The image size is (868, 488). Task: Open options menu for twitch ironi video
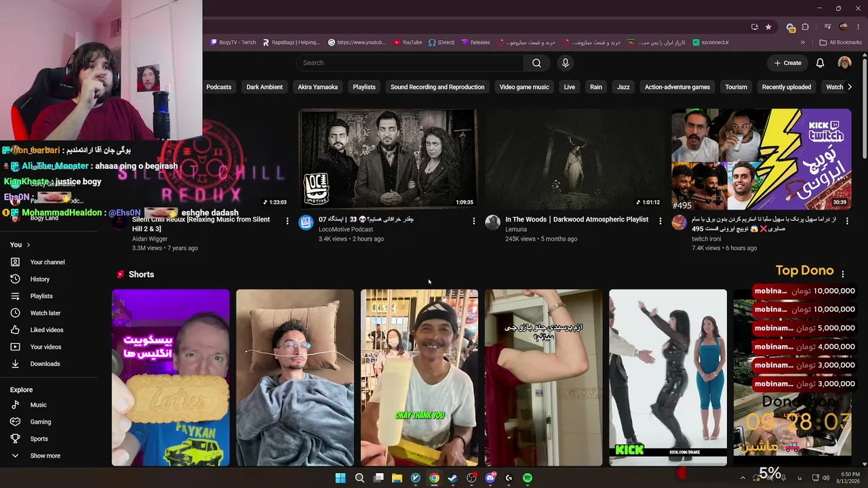847,221
